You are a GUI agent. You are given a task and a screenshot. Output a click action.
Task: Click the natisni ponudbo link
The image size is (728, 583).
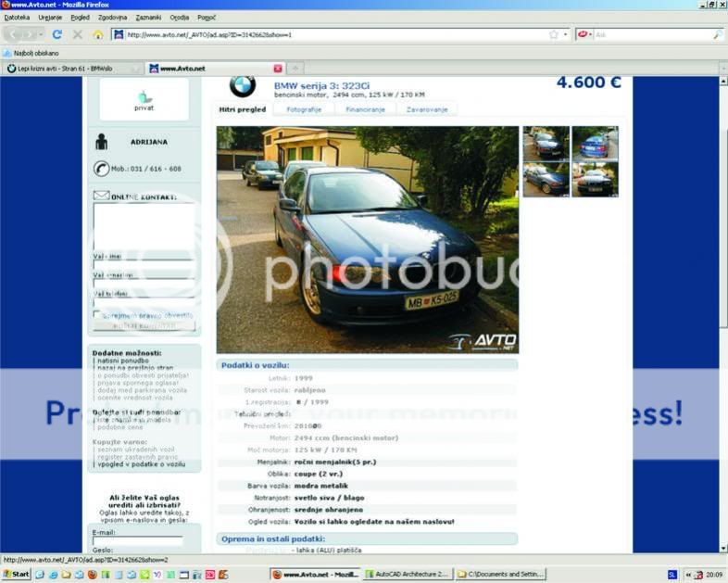pyautogui.click(x=123, y=361)
